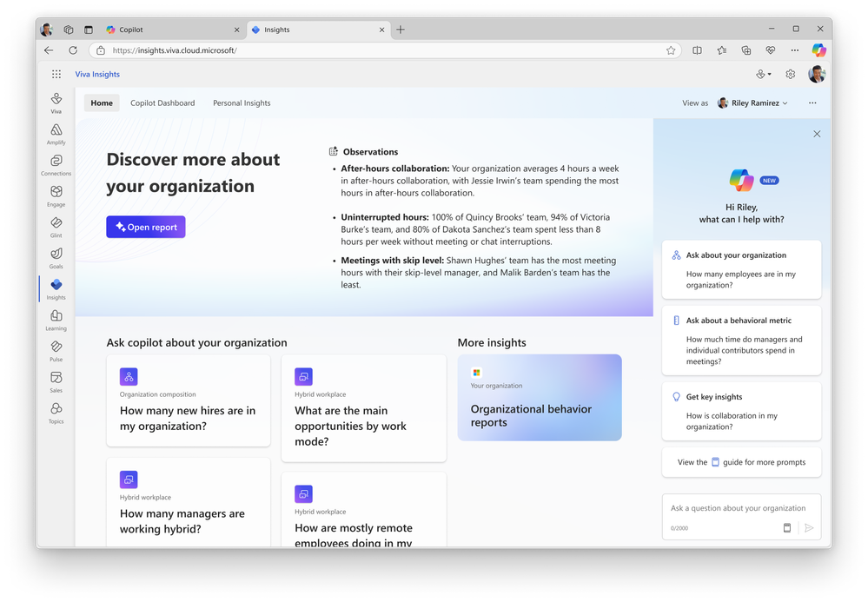Viewport: 868px width, 602px height.
Task: Click the Ask a question input field
Action: pyautogui.click(x=742, y=516)
